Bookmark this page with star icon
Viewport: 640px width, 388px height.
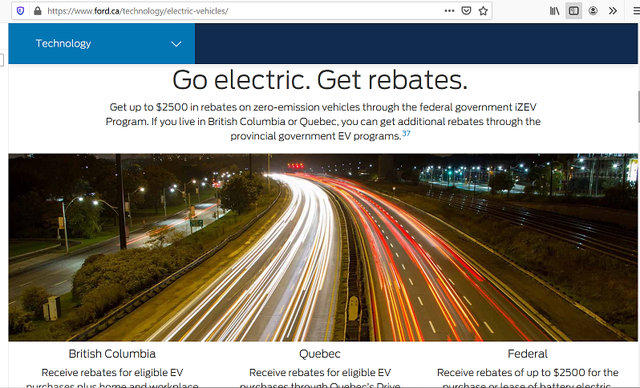483,11
